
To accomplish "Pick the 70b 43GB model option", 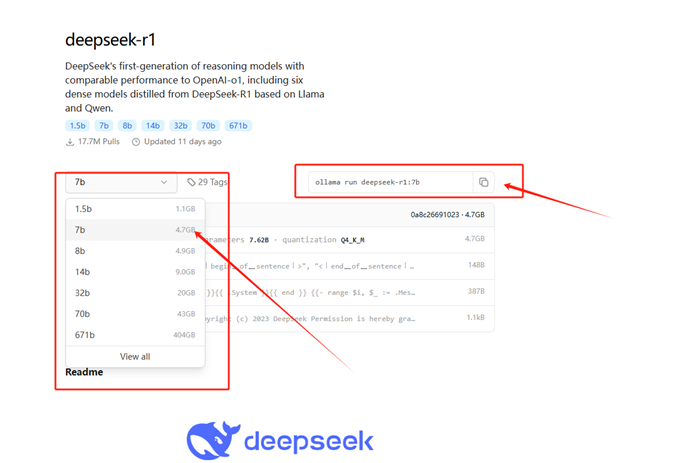I will point(135,314).
